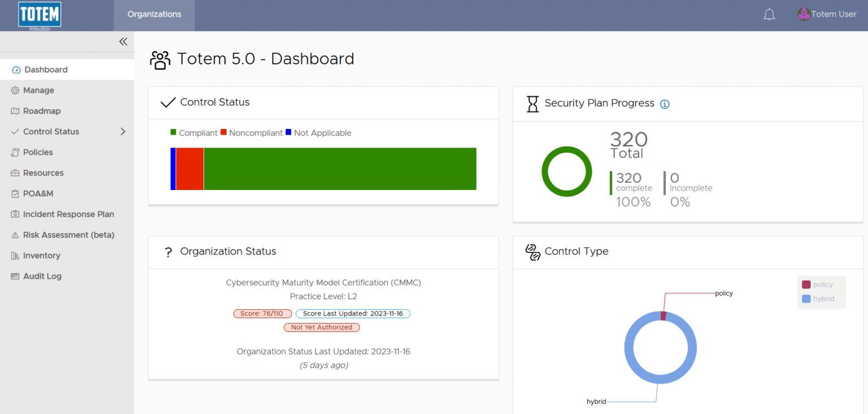868x414 pixels.
Task: Toggle hybrid series in chart legend
Action: (x=817, y=299)
